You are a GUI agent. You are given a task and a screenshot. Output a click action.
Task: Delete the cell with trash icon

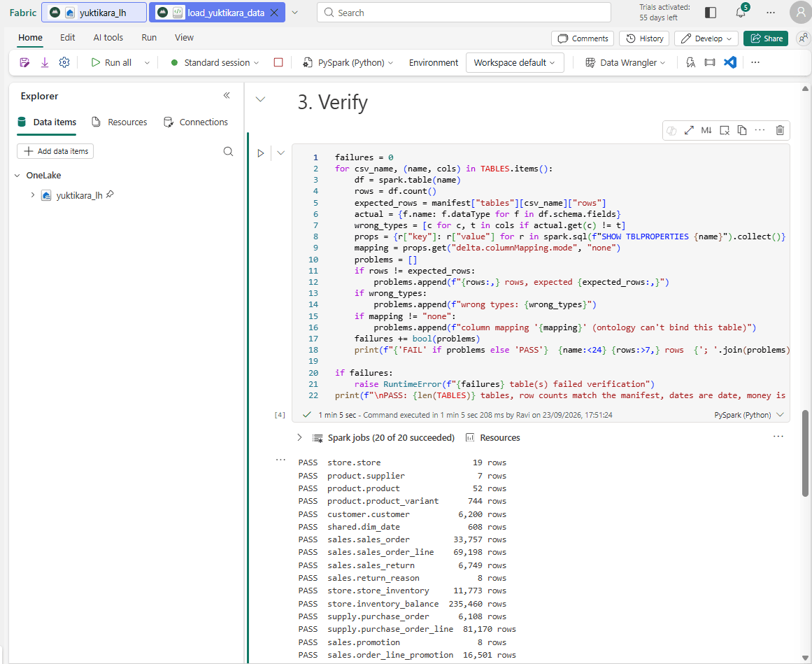780,131
